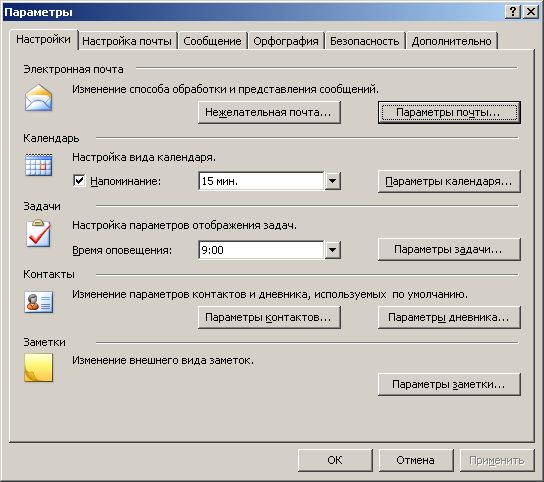Close the Параметры dialog window
Viewport: 544px width, 482px height.
tap(531, 12)
